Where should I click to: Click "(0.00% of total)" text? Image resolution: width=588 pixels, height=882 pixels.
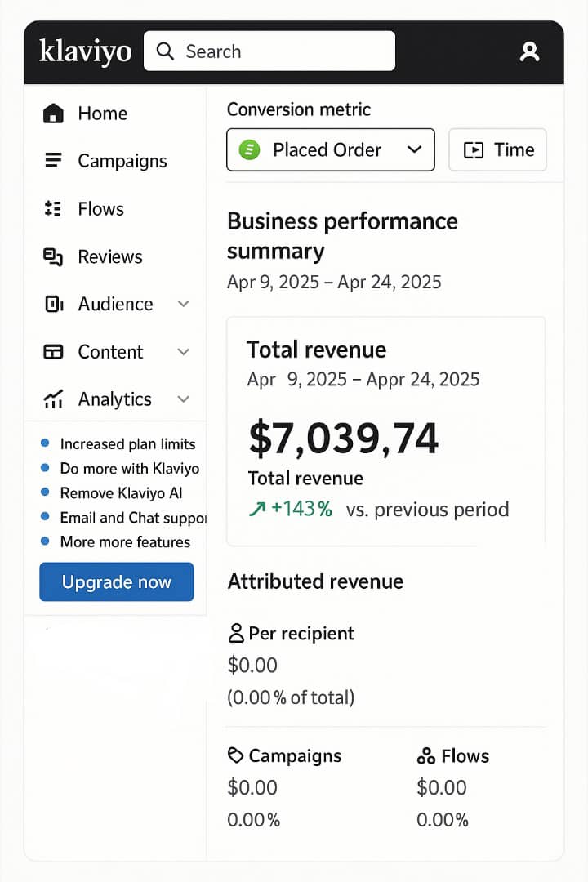click(291, 697)
